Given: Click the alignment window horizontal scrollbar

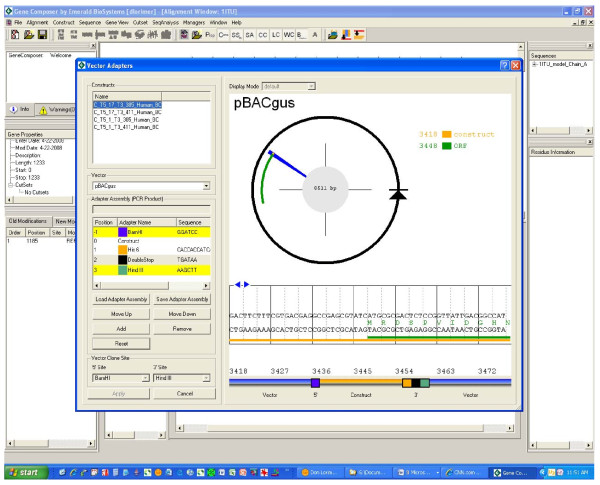Looking at the screenshot, I should point(345,428).
